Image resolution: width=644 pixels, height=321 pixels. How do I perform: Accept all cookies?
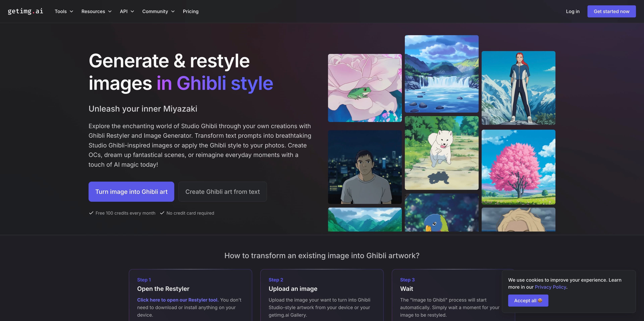[x=528, y=301]
